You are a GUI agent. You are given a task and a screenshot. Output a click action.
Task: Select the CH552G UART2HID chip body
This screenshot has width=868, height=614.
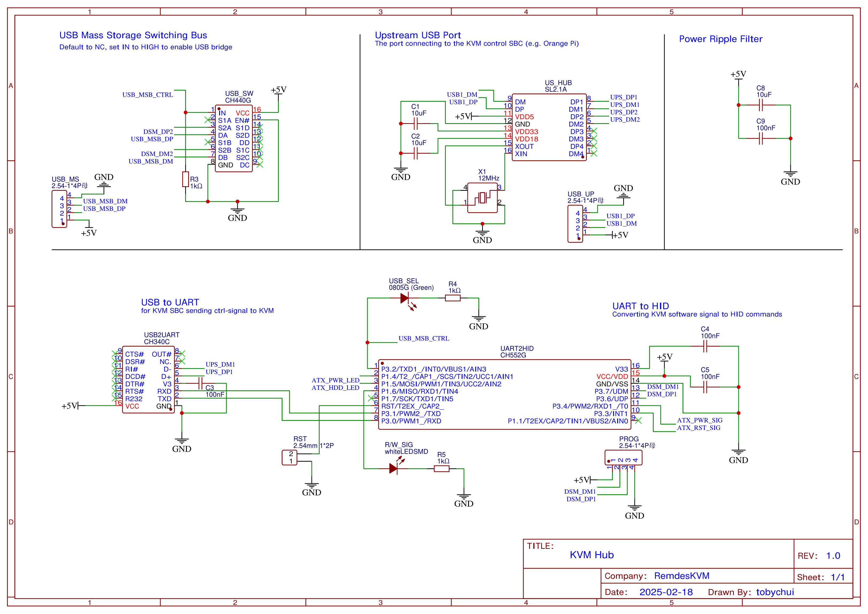504,395
